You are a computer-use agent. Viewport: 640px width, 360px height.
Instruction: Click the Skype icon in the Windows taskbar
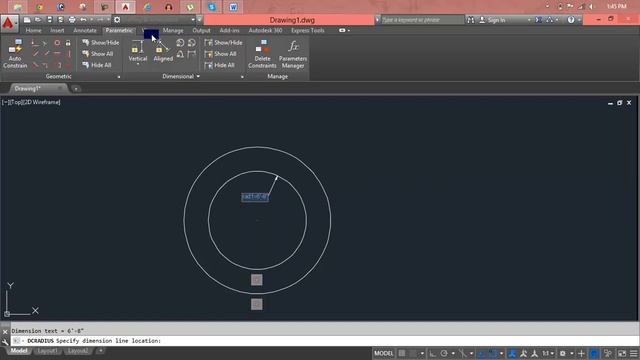click(x=212, y=7)
